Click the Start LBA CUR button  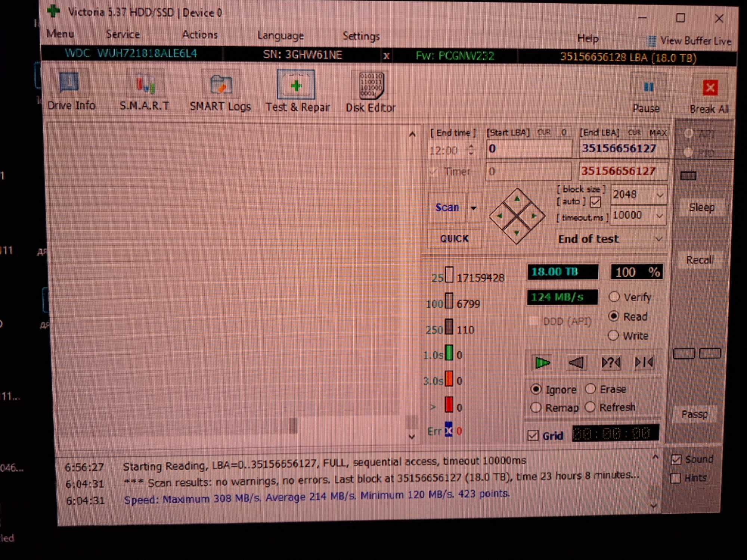coord(544,132)
